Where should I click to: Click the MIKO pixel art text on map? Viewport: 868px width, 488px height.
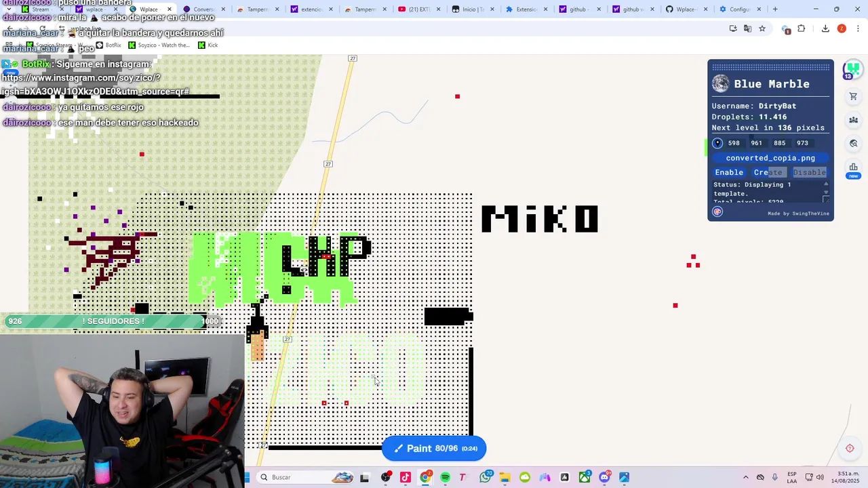(540, 219)
